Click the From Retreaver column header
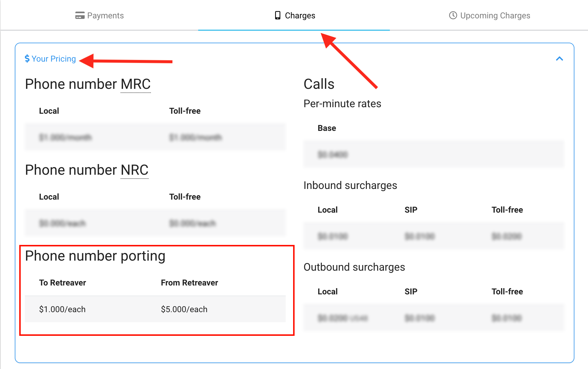Screen dimensions: 588x369 pyautogui.click(x=189, y=283)
